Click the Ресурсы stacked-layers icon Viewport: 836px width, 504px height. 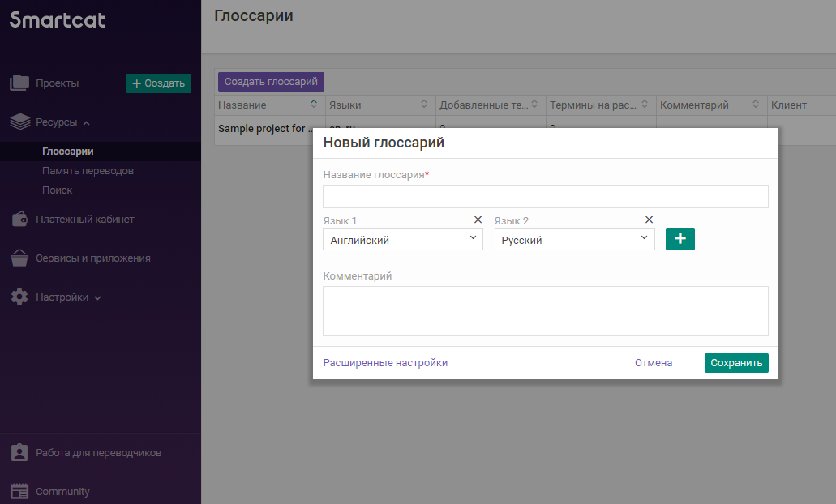[x=18, y=122]
